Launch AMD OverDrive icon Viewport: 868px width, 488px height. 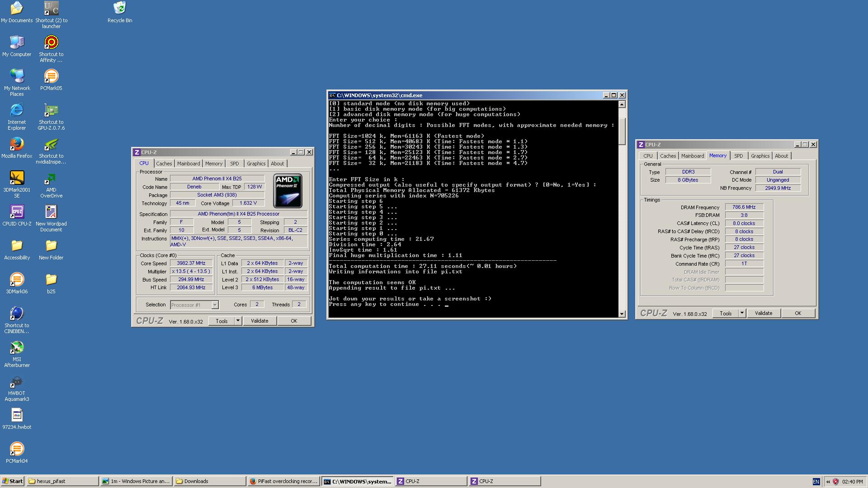(51, 184)
